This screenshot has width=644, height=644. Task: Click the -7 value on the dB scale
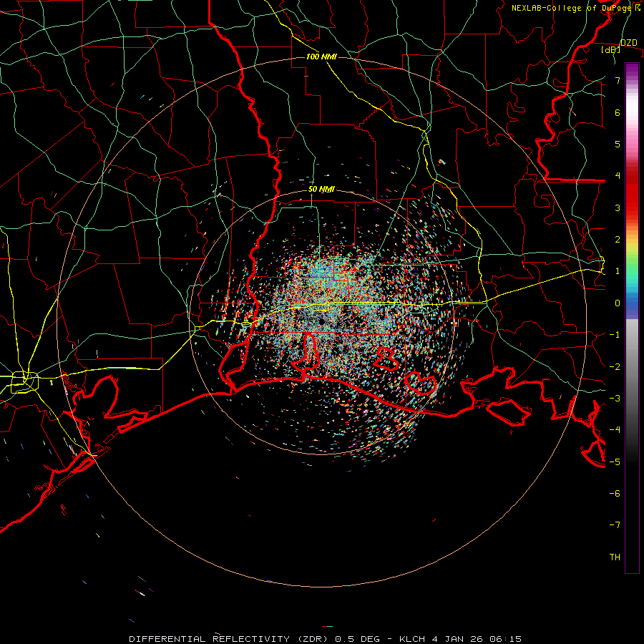tap(615, 525)
